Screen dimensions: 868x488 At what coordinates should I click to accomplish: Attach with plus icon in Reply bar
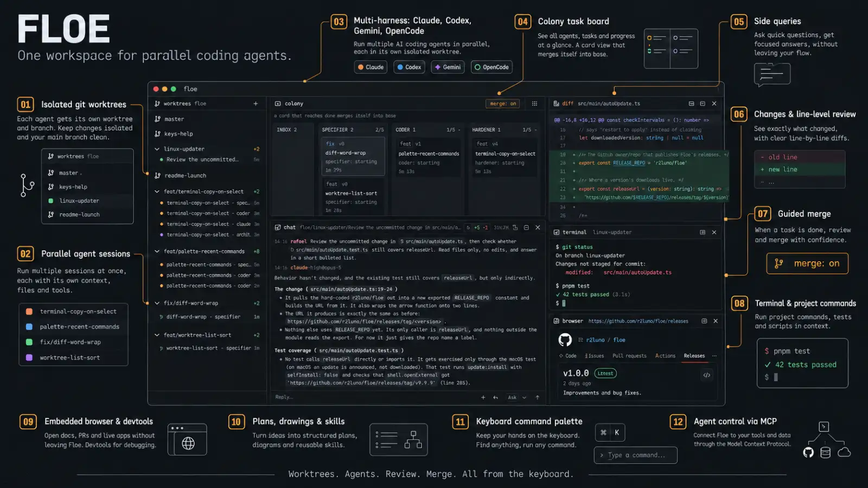pos(483,397)
